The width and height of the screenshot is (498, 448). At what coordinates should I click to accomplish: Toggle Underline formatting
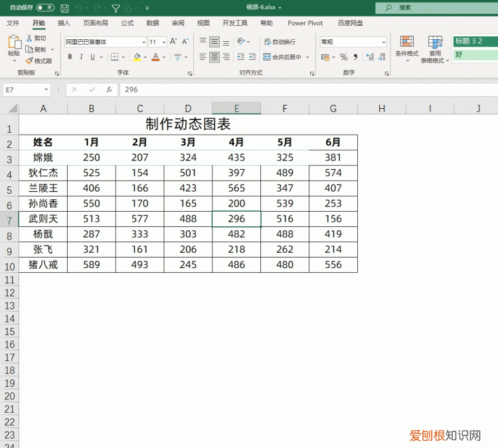[92, 57]
